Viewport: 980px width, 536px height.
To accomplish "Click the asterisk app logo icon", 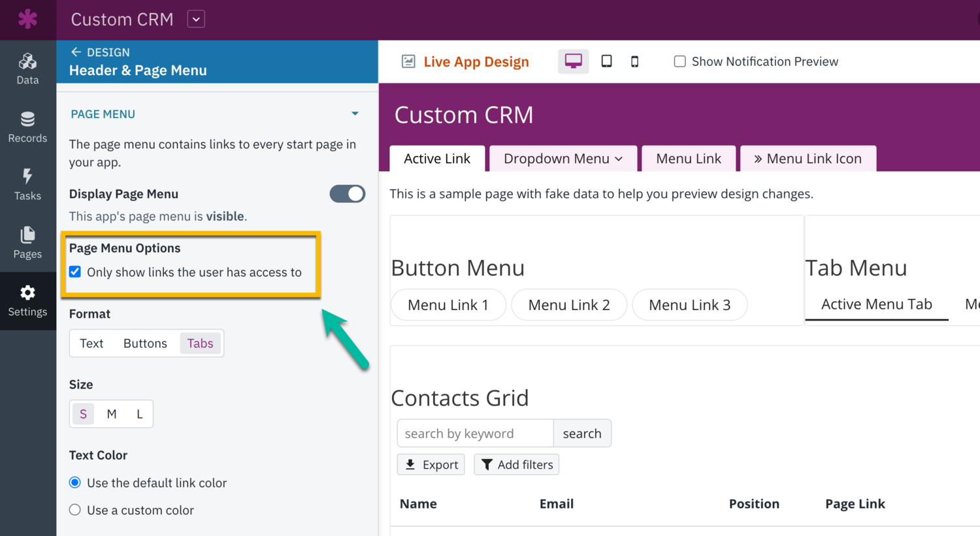I will pyautogui.click(x=27, y=19).
